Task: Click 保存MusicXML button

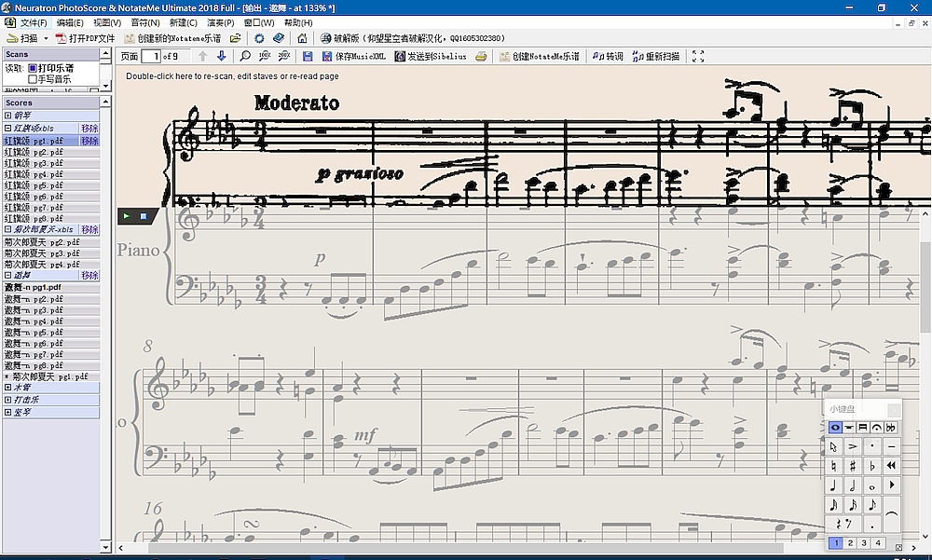Action: 353,56
